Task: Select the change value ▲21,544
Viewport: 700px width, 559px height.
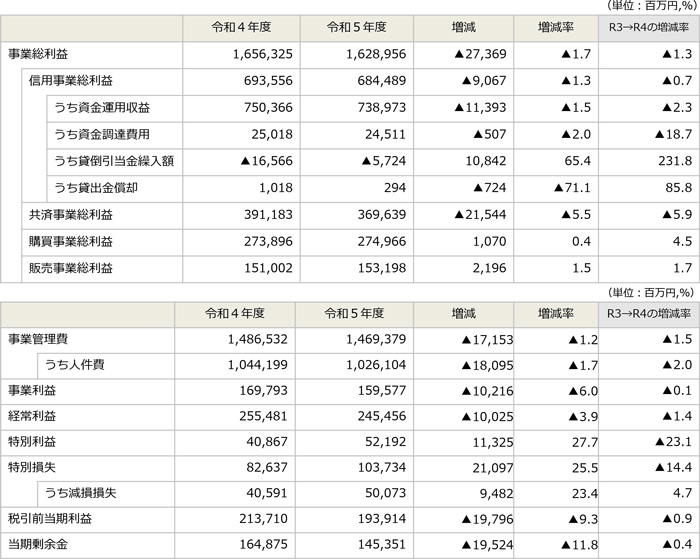Action: (x=480, y=215)
